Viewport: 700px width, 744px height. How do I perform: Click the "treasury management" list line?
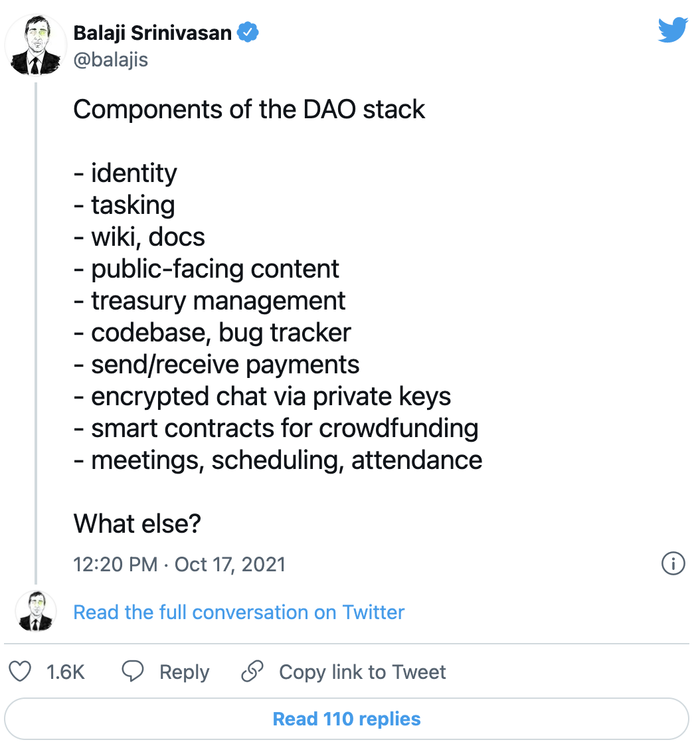coord(218,301)
